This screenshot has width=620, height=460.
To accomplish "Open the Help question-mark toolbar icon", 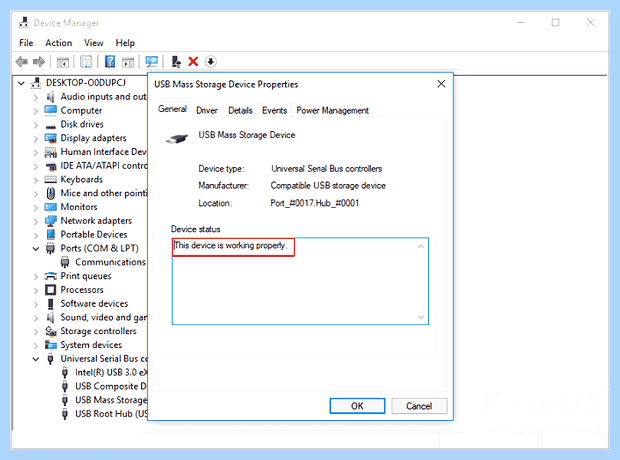I will 110,62.
